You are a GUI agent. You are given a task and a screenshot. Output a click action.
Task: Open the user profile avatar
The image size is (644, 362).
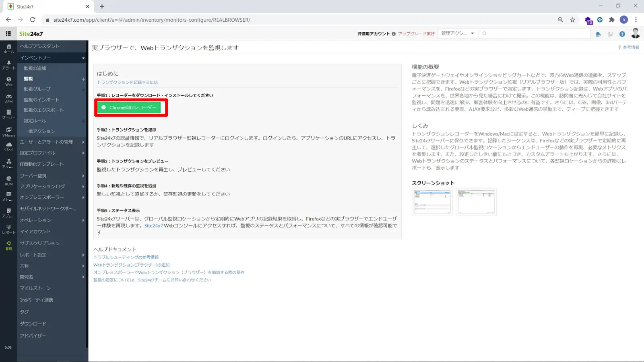pos(636,33)
